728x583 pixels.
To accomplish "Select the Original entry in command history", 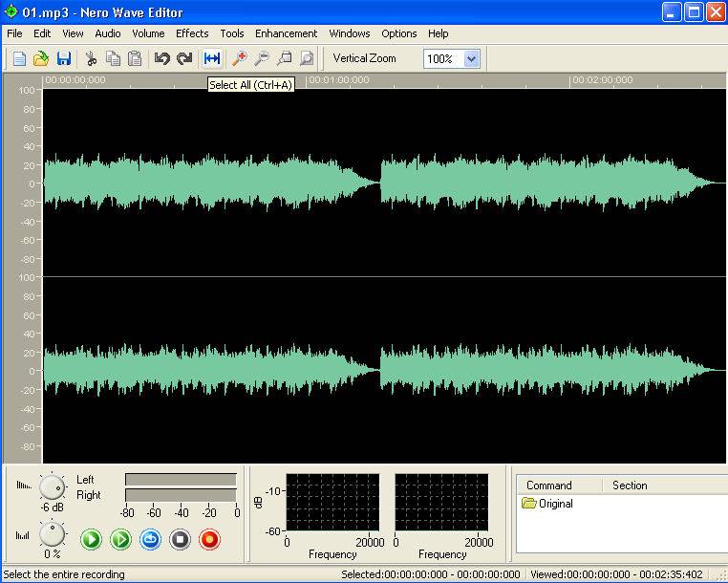I will click(555, 504).
